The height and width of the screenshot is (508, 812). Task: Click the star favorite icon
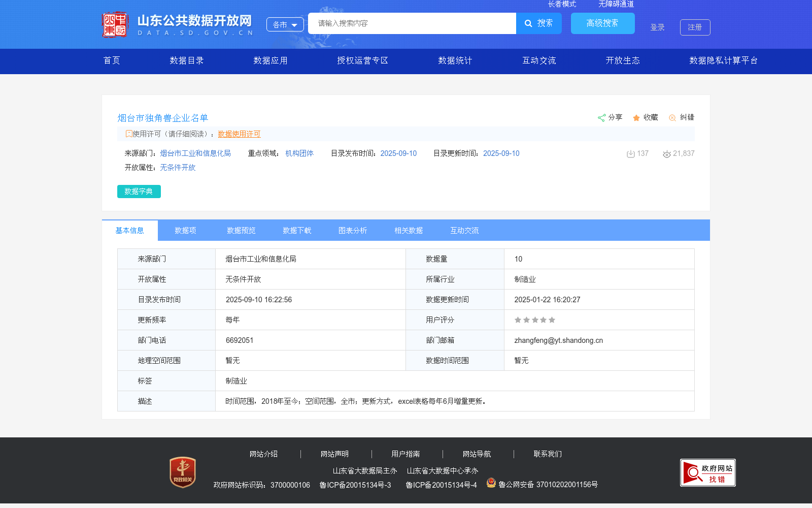point(636,118)
